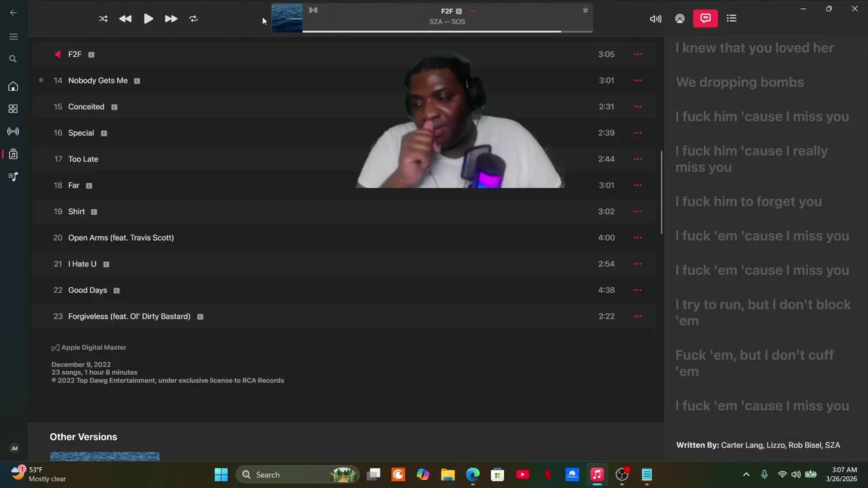Open more options for Far
This screenshot has height=488, width=868.
(637, 185)
